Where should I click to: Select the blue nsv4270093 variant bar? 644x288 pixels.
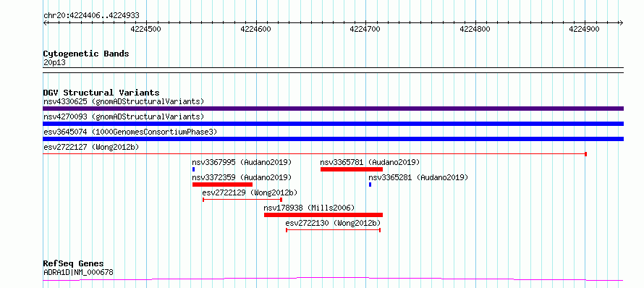click(x=333, y=124)
